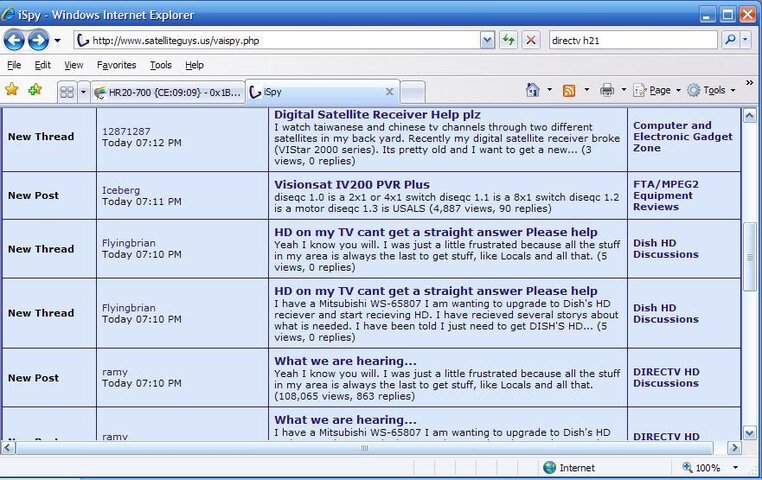Open Visionsat IV200 PVR Plus thread

pyautogui.click(x=352, y=185)
